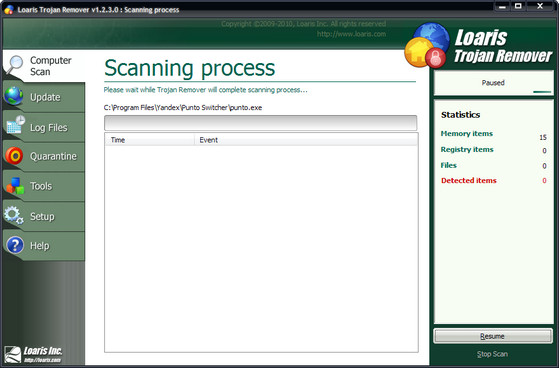Open the http://www.loaris.com link in header

coord(351,34)
